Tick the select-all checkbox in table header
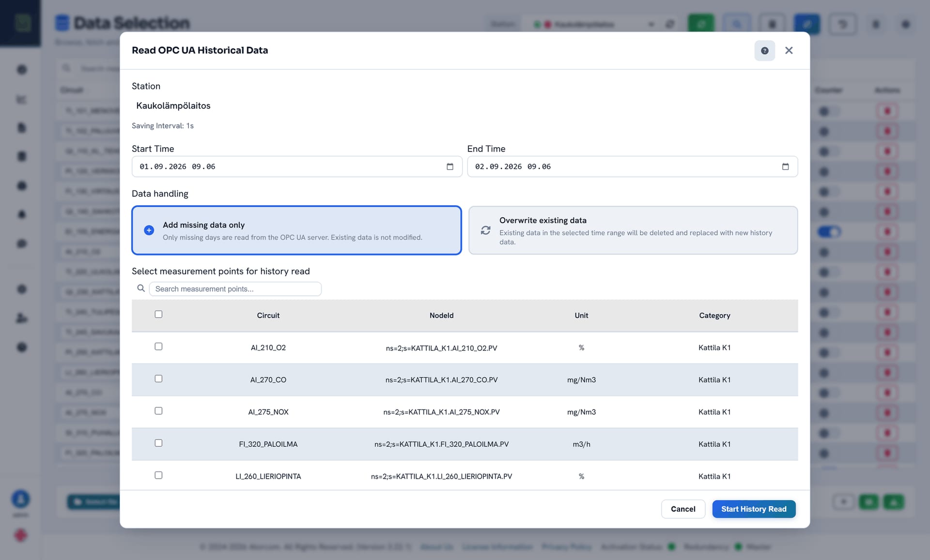Viewport: 930px width, 560px height. pyautogui.click(x=158, y=314)
